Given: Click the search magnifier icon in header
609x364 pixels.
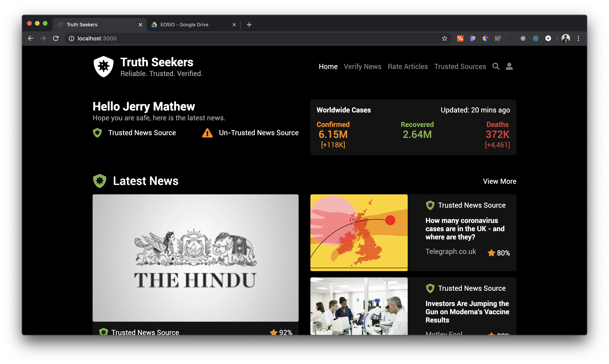Looking at the screenshot, I should pyautogui.click(x=496, y=66).
